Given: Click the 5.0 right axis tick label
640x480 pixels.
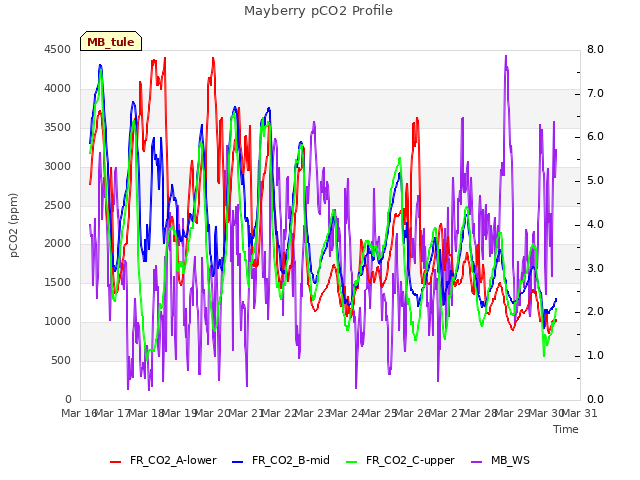Looking at the screenshot, I should (x=595, y=180).
